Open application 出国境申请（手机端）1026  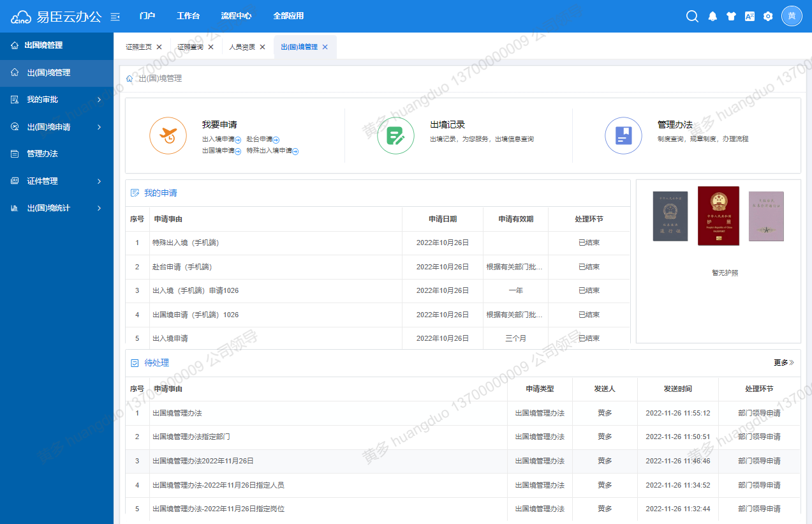point(196,315)
